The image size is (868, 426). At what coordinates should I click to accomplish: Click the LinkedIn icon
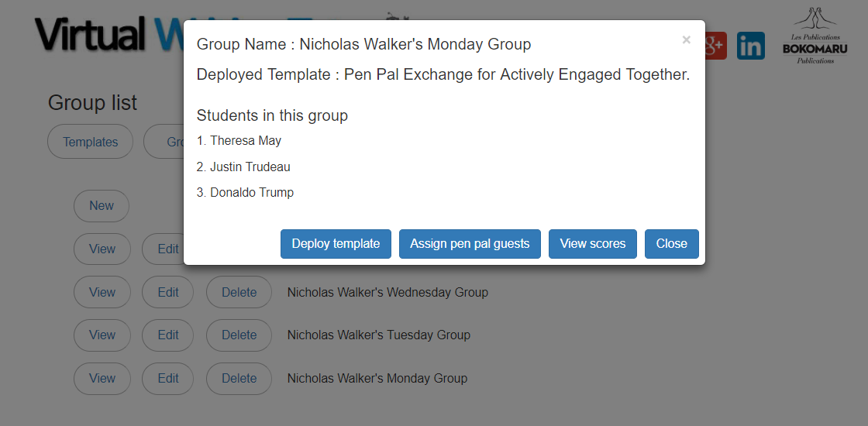(x=750, y=46)
